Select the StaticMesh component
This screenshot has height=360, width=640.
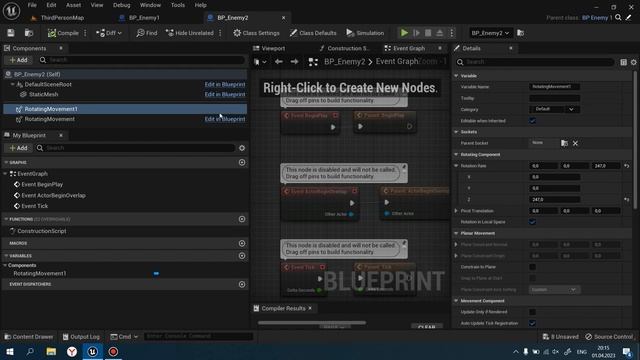point(43,94)
